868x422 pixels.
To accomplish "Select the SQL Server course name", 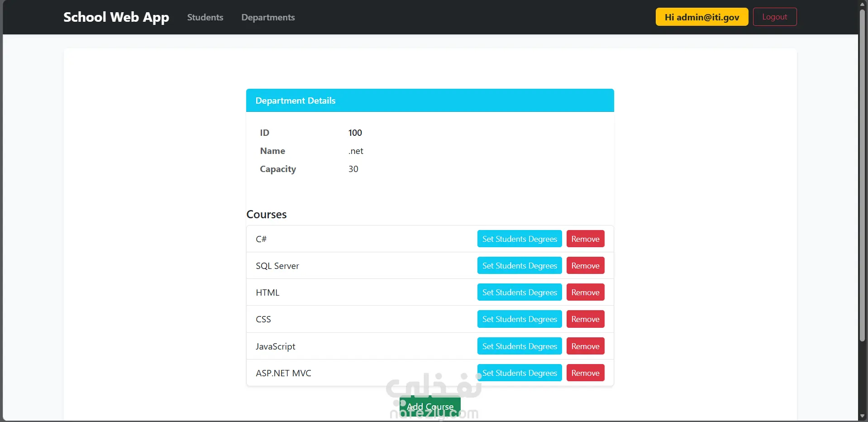I will click(x=277, y=266).
